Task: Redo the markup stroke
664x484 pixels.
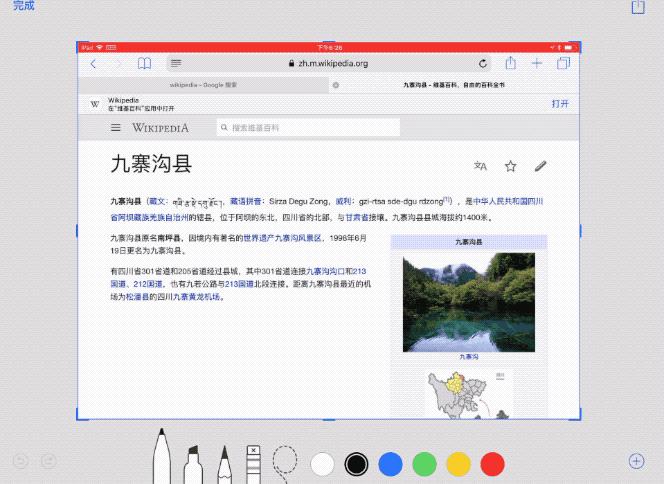Action: click(49, 461)
